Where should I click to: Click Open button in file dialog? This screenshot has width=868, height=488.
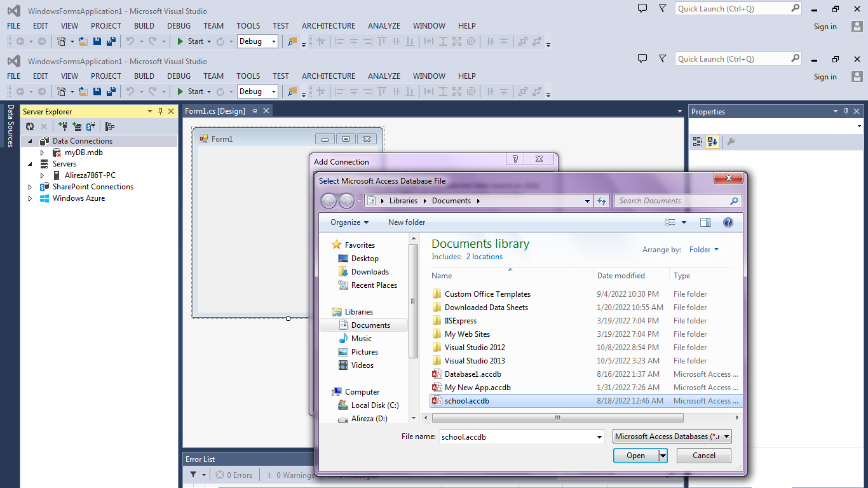(636, 456)
